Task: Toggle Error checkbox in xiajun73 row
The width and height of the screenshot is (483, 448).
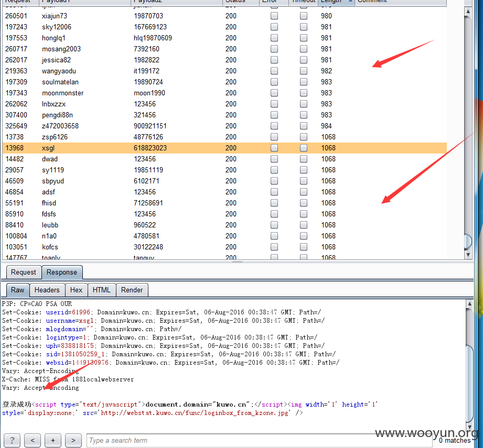Action: [x=274, y=16]
